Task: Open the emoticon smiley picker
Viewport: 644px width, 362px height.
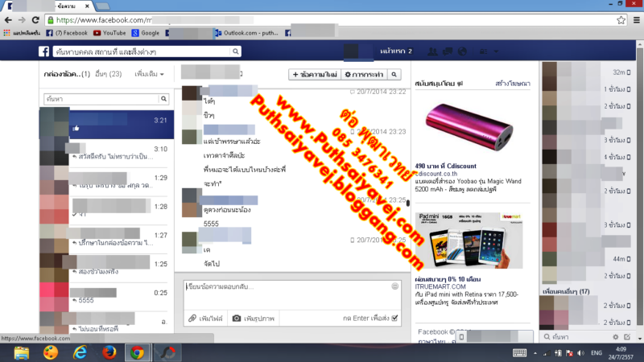Action: pyautogui.click(x=394, y=286)
